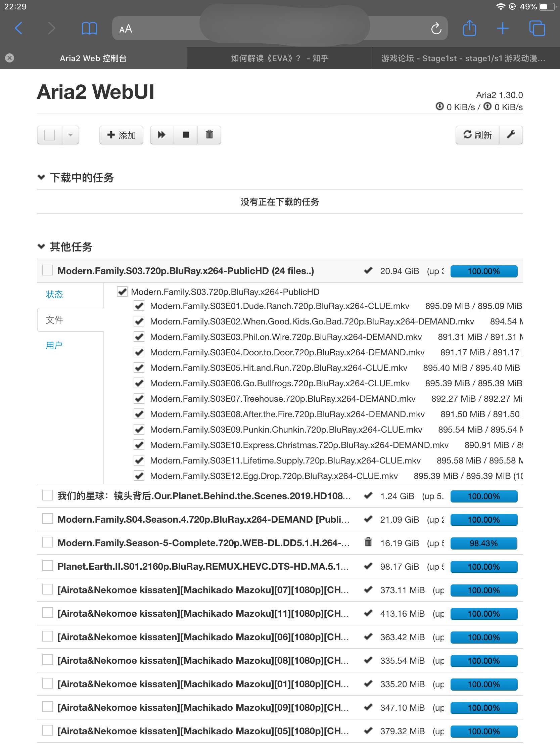Tap the Safari address bar field

[x=280, y=28]
